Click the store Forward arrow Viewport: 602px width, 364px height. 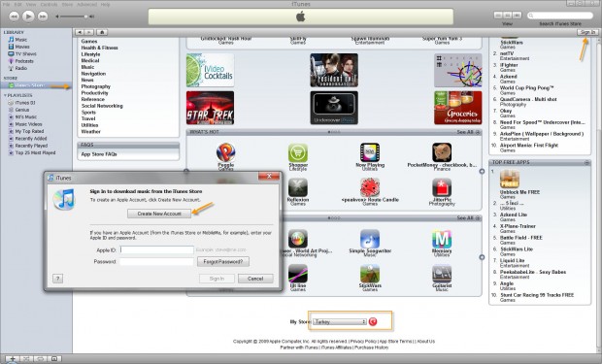click(x=89, y=32)
